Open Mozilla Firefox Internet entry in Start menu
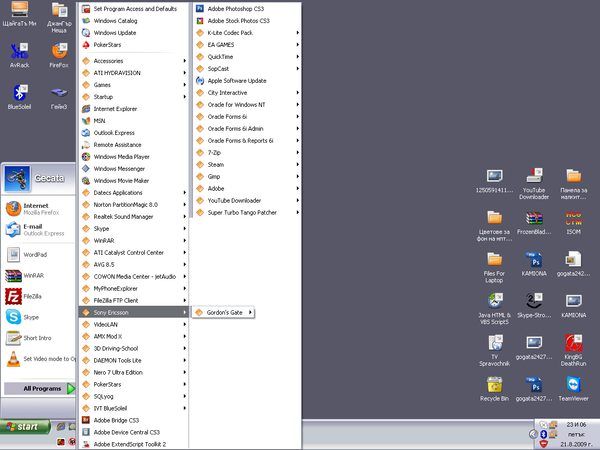Viewport: 600px width, 450px height. (x=38, y=209)
